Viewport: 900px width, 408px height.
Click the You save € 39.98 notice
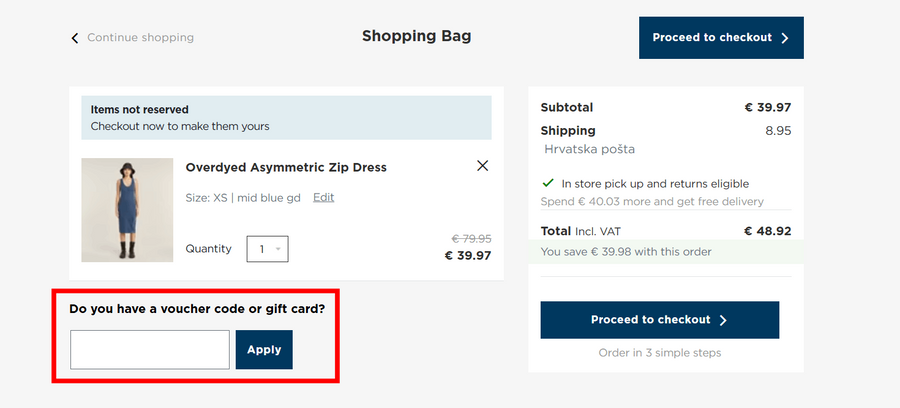point(626,252)
